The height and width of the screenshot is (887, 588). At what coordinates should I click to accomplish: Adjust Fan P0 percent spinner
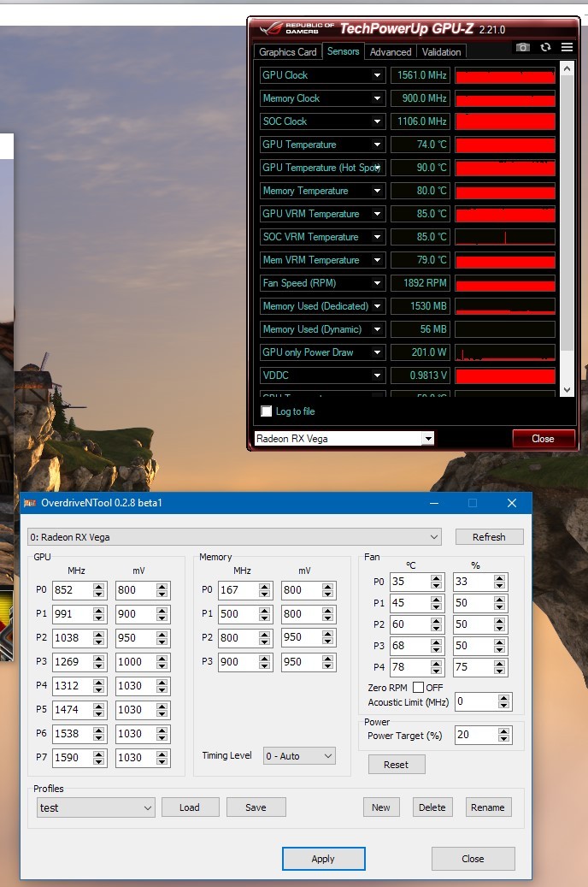499,582
